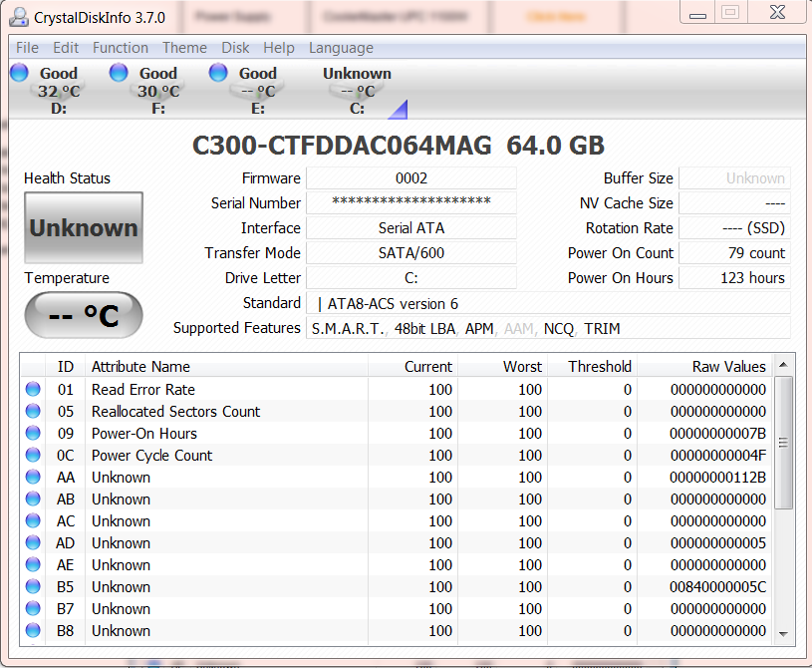Click status orb of Power-On Hours row
This screenshot has height=668, width=812.
33,433
